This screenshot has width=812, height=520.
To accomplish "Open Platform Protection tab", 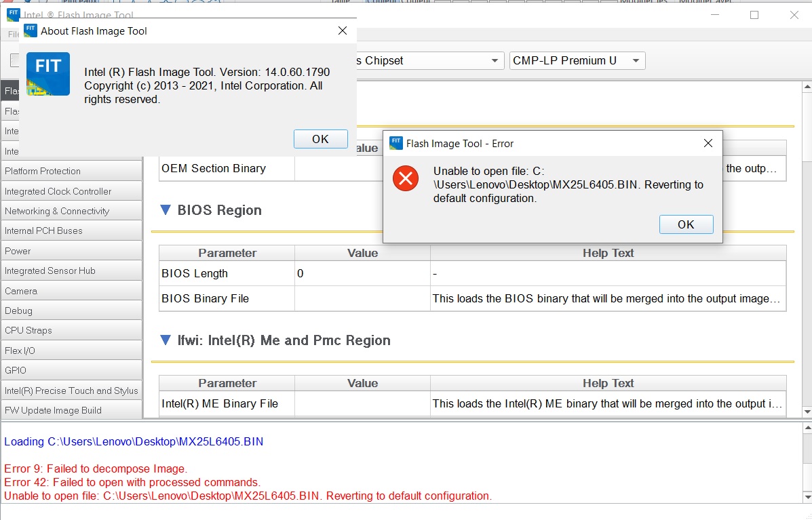I will click(x=71, y=171).
